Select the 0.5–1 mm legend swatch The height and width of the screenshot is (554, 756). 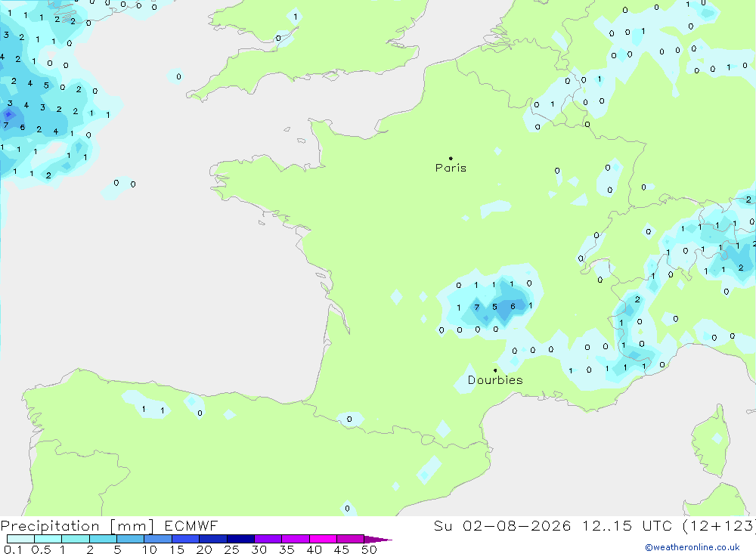[48, 539]
